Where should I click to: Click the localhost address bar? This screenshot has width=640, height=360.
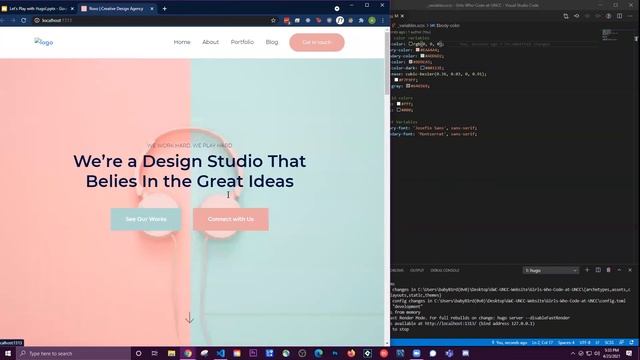pyautogui.click(x=151, y=20)
